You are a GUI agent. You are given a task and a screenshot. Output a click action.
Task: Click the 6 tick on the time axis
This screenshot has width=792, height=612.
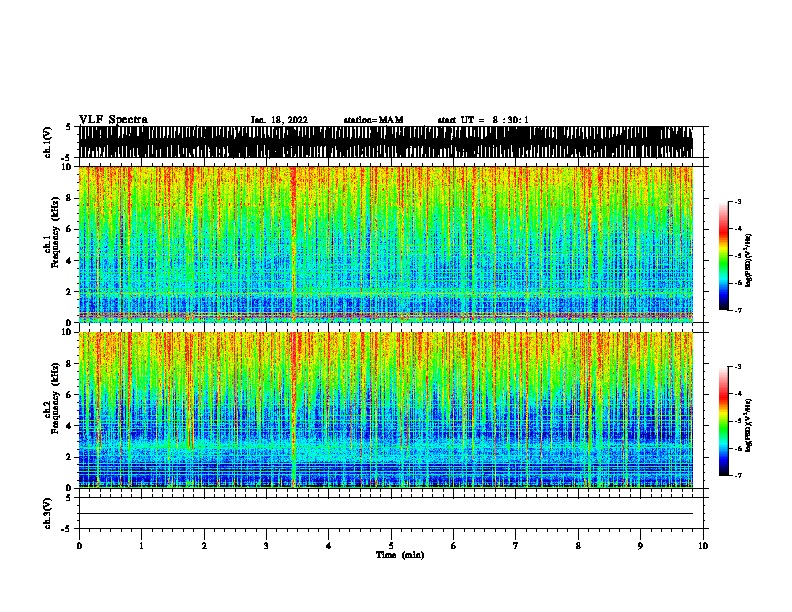point(454,546)
